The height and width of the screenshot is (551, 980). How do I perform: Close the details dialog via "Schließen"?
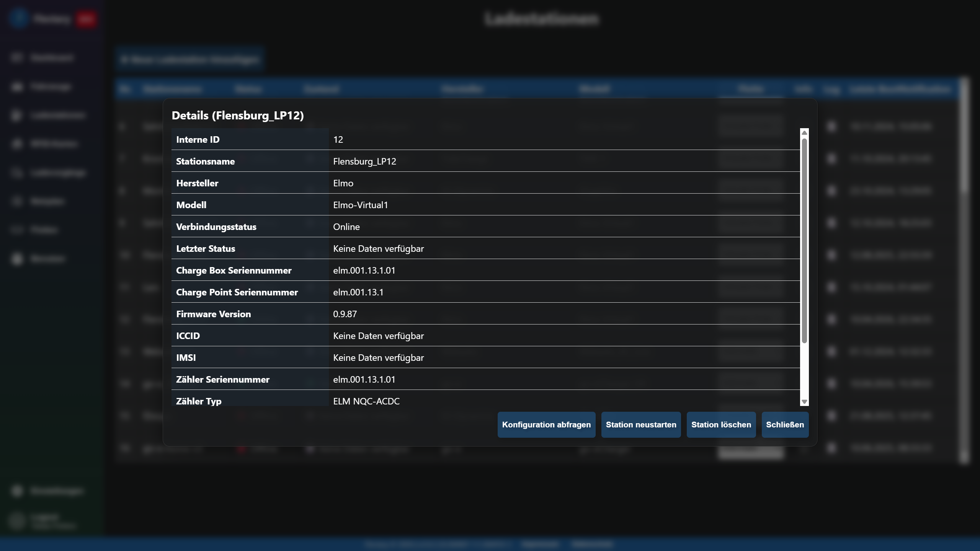point(785,425)
